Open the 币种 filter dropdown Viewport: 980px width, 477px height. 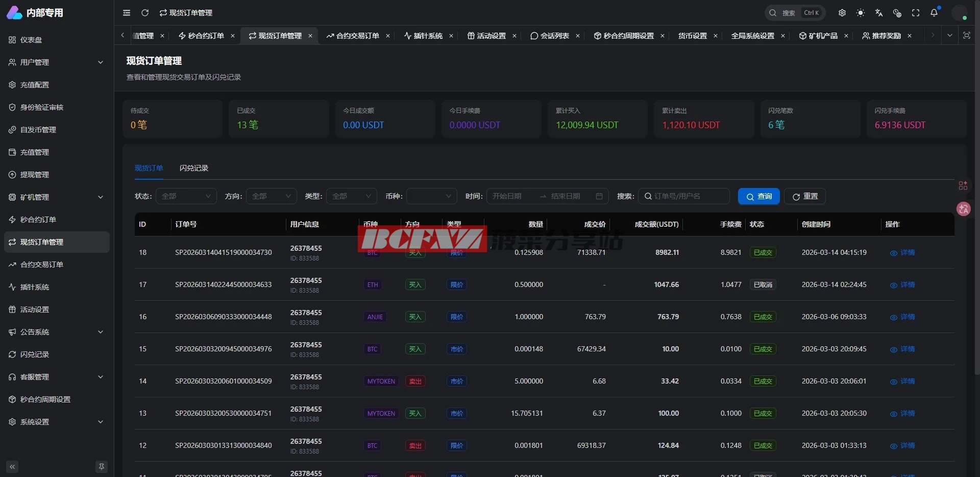point(431,196)
